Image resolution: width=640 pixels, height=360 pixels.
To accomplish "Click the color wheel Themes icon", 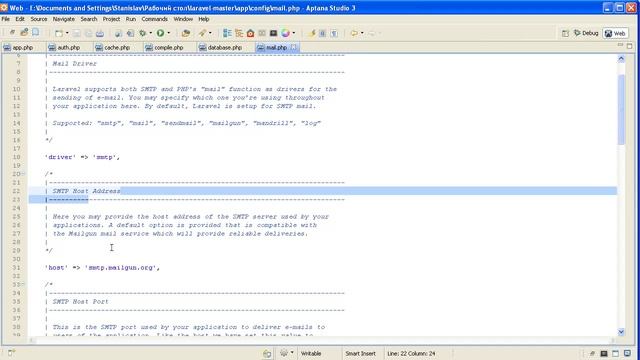I will click(285, 33).
